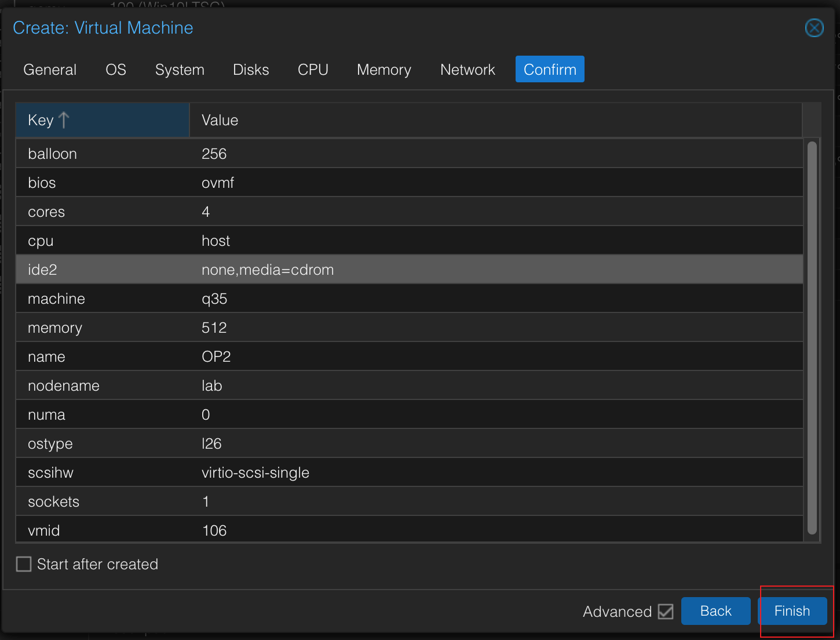Select the sockets row
The width and height of the screenshot is (840, 640).
coord(410,501)
